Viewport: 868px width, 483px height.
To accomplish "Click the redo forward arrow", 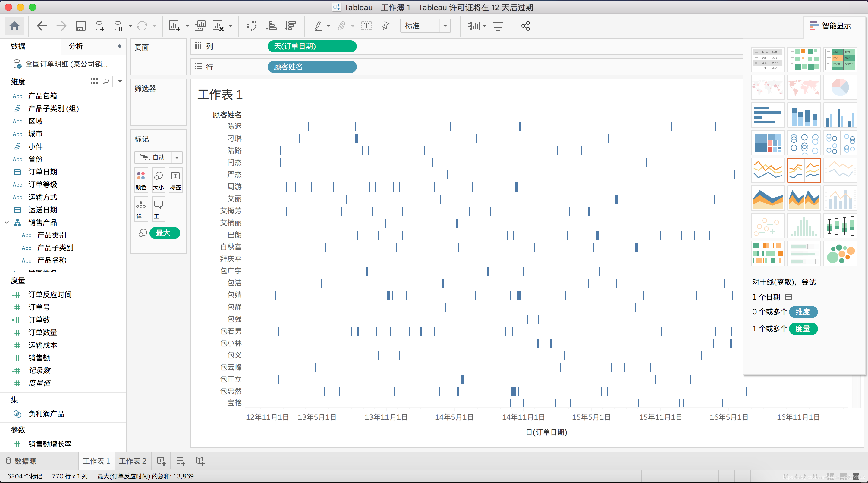I will click(x=61, y=26).
